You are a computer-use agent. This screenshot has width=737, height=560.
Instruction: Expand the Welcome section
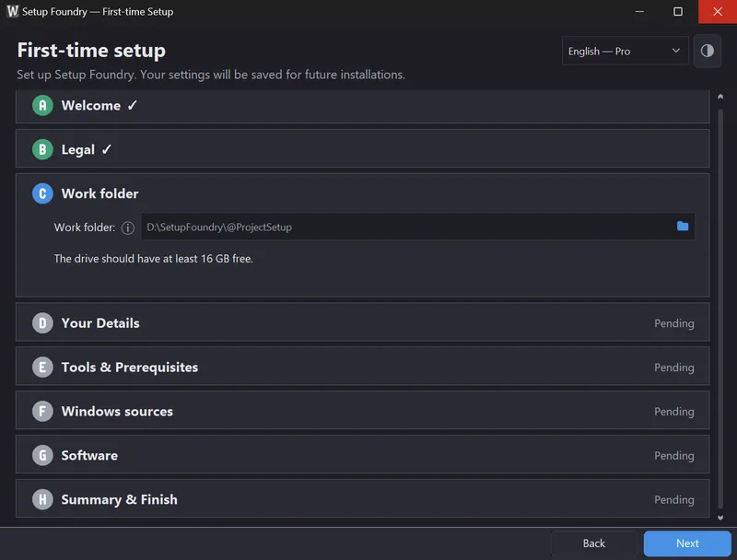[362, 106]
